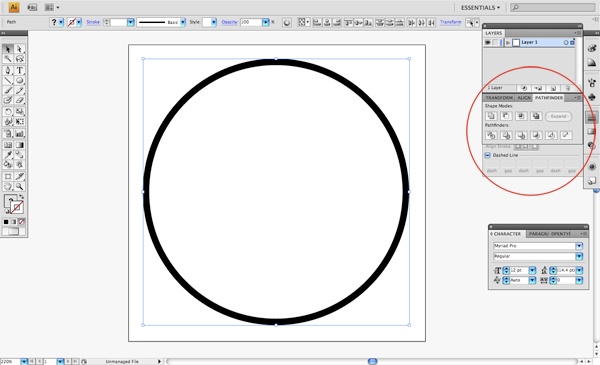This screenshot has height=365, width=600.
Task: Set Gradient mode button below fill swatches
Action: tap(14, 222)
